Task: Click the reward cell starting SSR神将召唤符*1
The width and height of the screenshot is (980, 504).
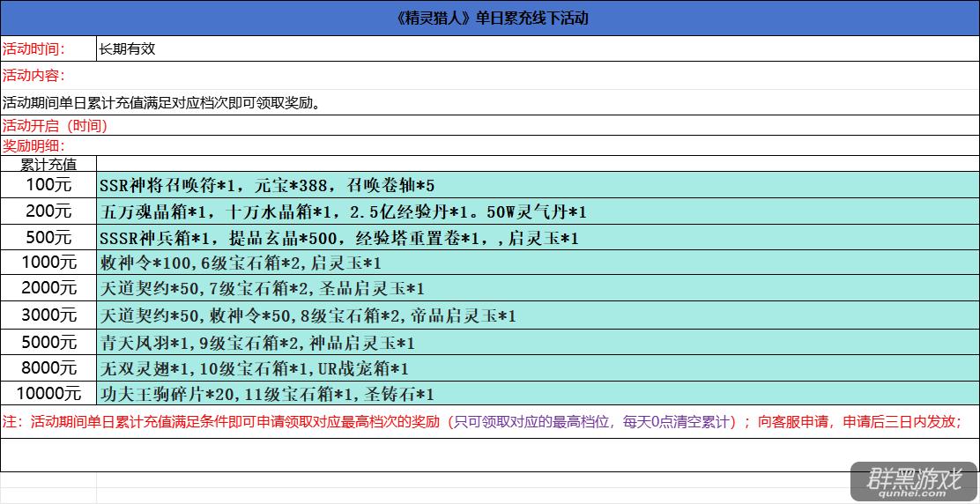Action: click(538, 185)
